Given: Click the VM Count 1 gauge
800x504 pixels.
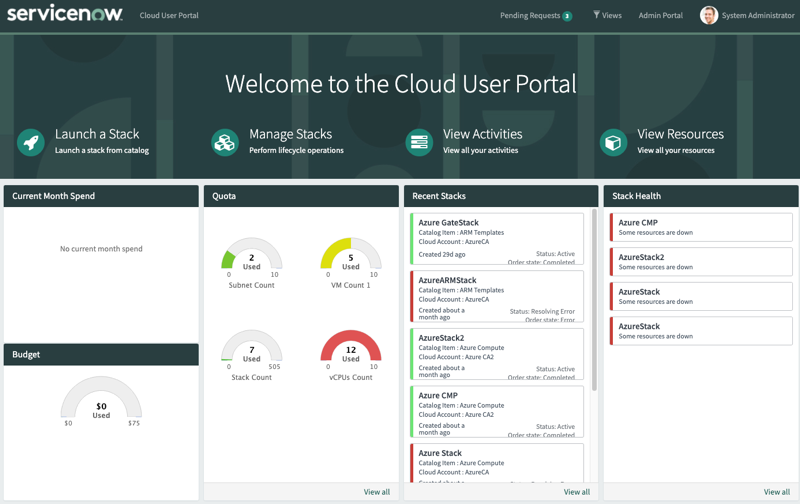Looking at the screenshot, I should 351,254.
